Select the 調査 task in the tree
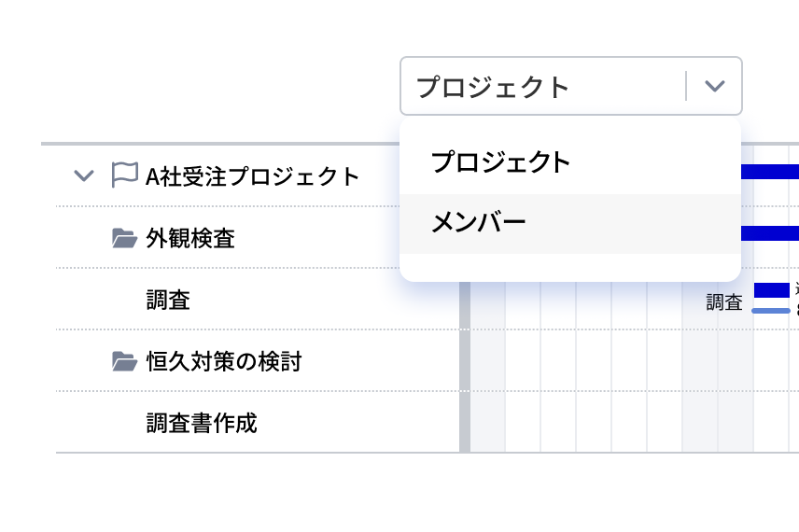This screenshot has height=532, width=799. tap(168, 300)
